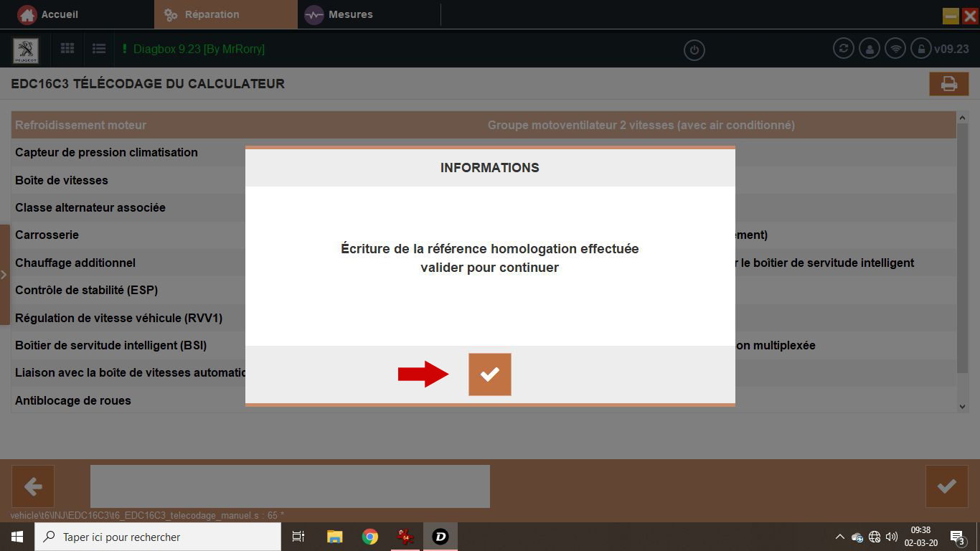
Task: Go back with the left arrow button
Action: pos(33,486)
